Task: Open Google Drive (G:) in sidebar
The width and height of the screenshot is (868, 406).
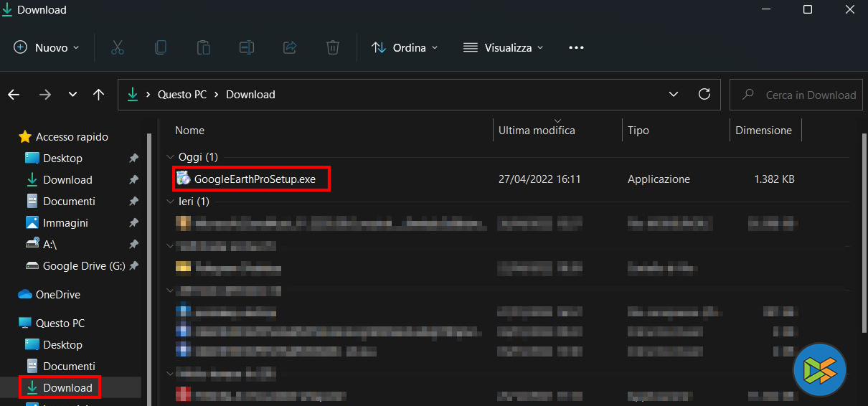Action: (83, 266)
